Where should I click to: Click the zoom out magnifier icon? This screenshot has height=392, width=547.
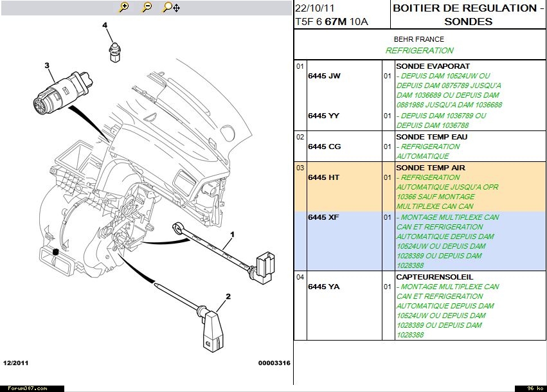point(147,8)
